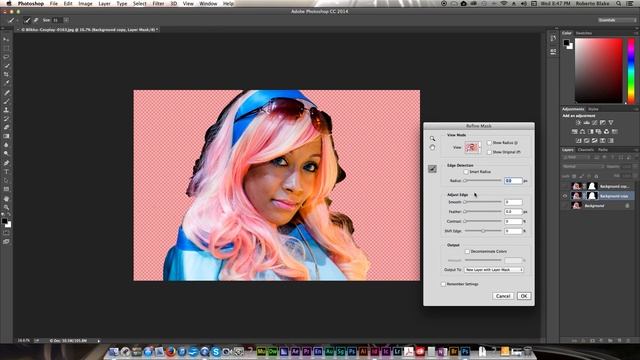The image size is (640, 360).
Task: Open the Output To dropdown
Action: pos(494,270)
